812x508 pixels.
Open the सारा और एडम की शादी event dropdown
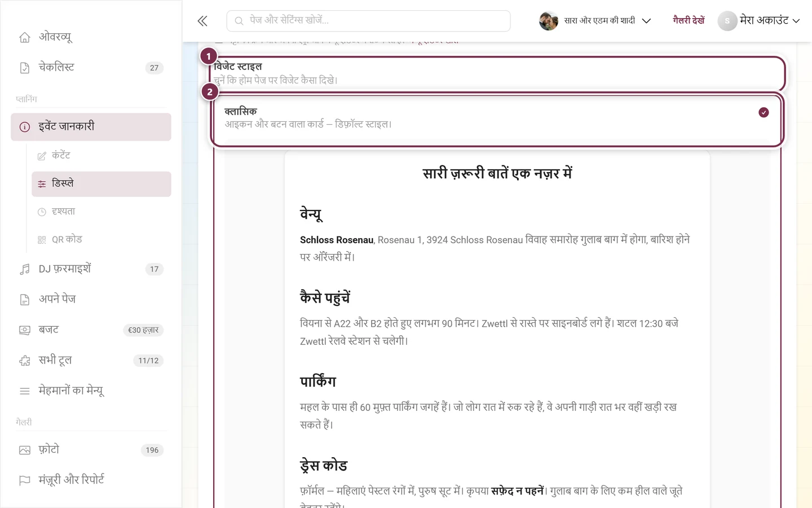coord(595,21)
